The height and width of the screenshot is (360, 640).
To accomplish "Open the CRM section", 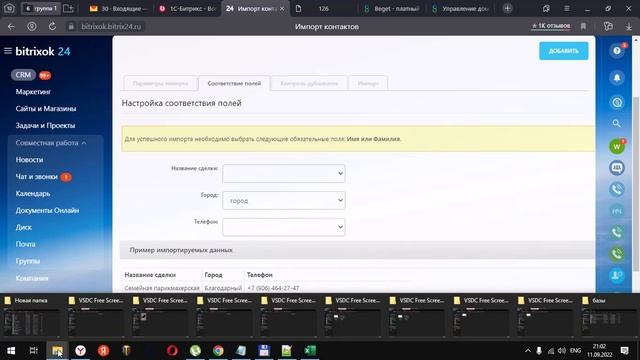I will pos(23,75).
